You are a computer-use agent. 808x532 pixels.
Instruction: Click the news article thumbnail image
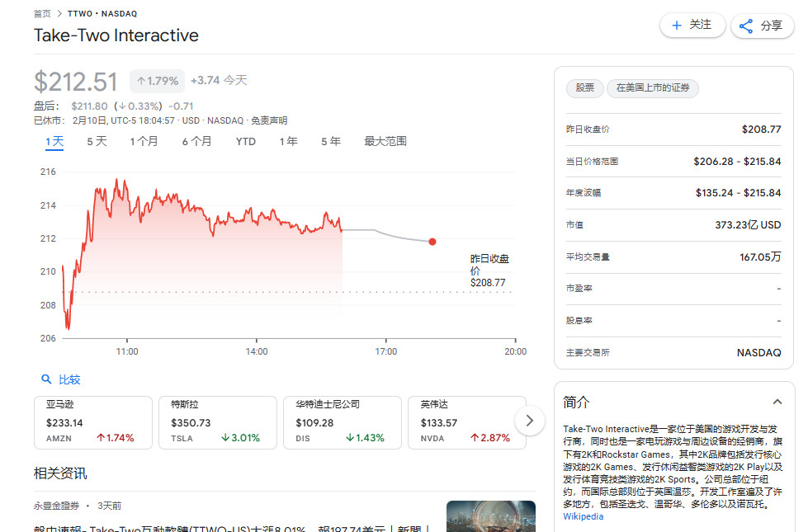point(490,515)
